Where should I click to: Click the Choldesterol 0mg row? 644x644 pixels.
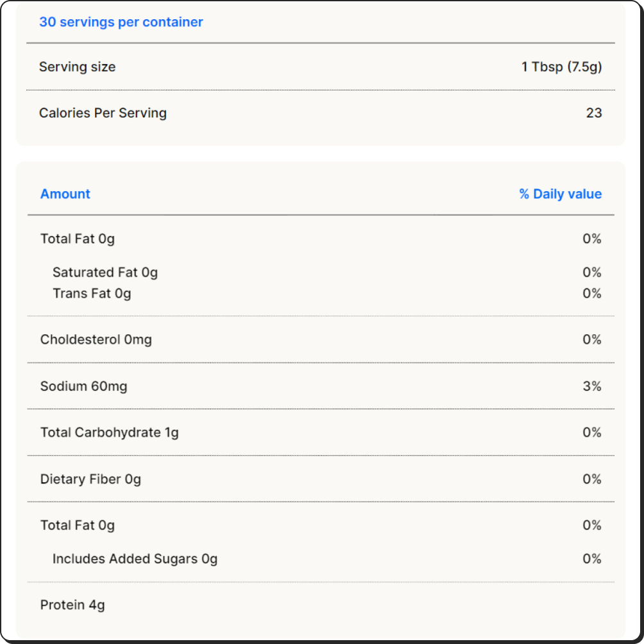tap(321, 339)
